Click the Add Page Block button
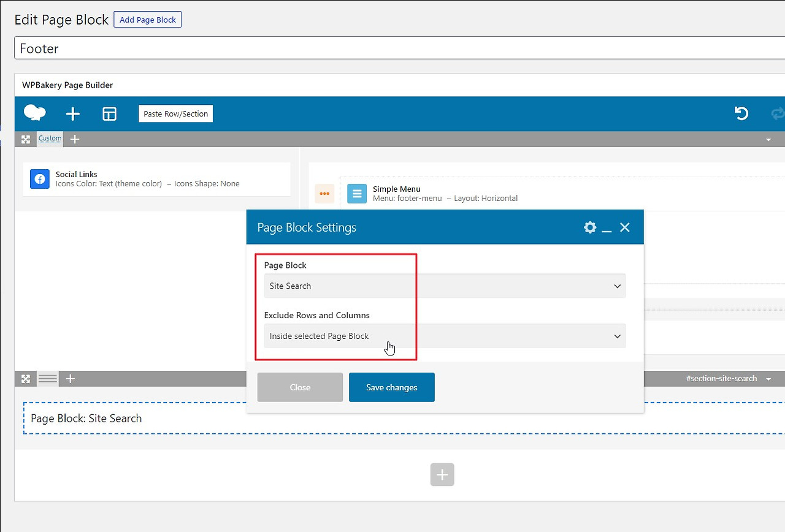The height and width of the screenshot is (532, 785). [148, 20]
